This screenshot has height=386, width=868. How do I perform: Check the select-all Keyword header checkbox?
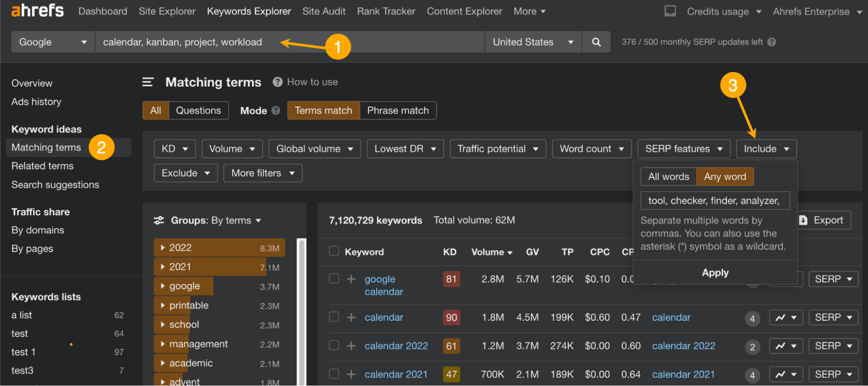[334, 251]
